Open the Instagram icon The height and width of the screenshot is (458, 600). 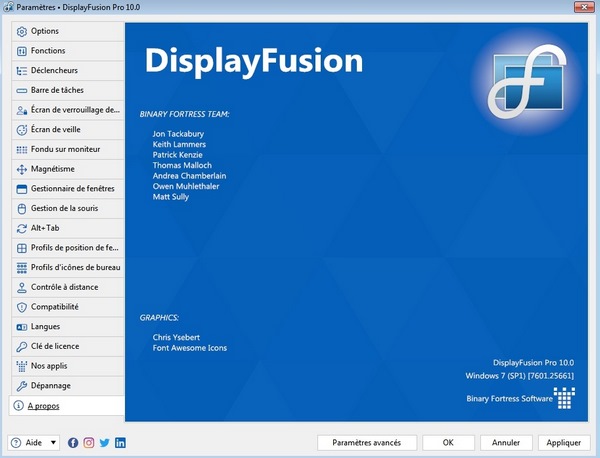click(x=89, y=443)
